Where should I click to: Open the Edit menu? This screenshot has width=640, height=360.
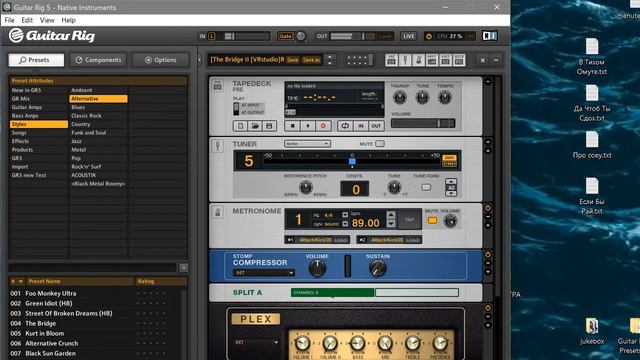[x=27, y=20]
